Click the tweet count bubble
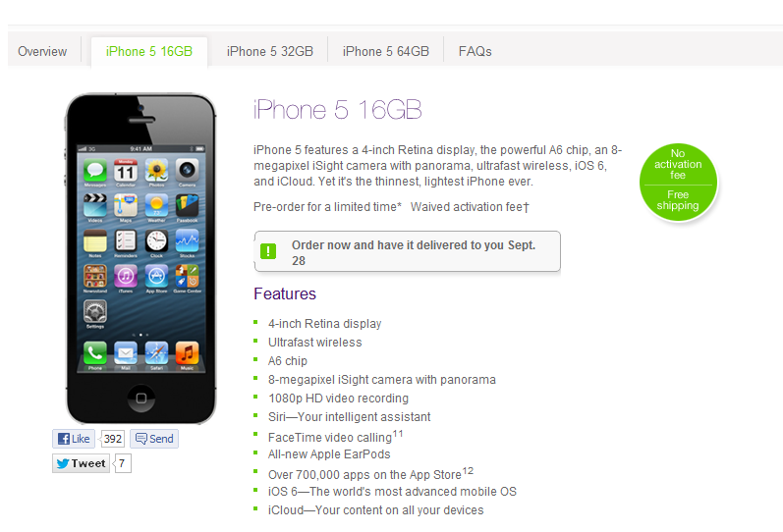This screenshot has width=783, height=532. (123, 463)
